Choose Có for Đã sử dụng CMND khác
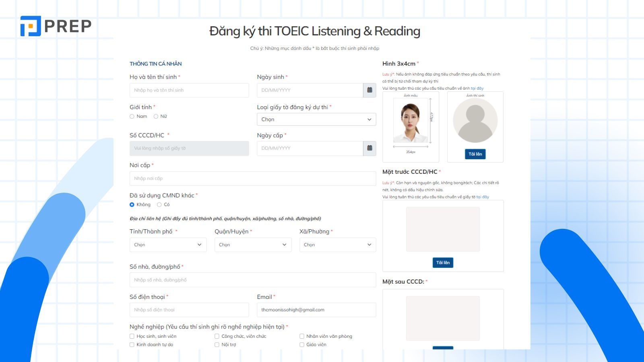The image size is (644, 362). point(159,205)
